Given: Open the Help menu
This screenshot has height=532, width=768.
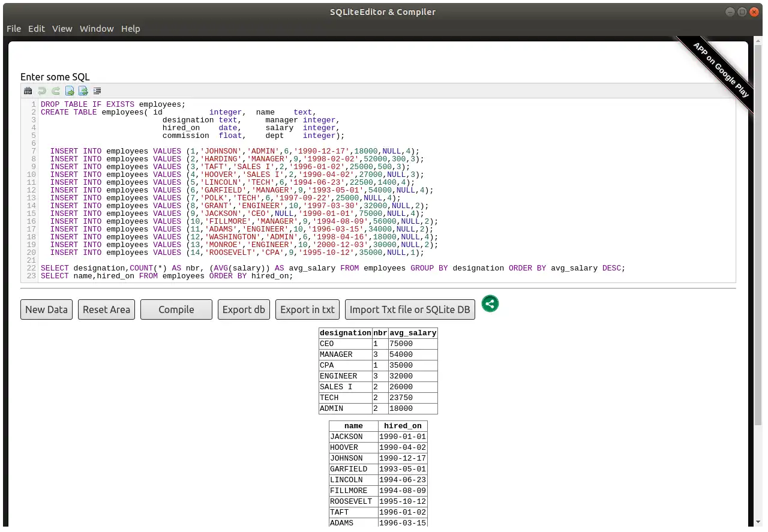Looking at the screenshot, I should 131,29.
